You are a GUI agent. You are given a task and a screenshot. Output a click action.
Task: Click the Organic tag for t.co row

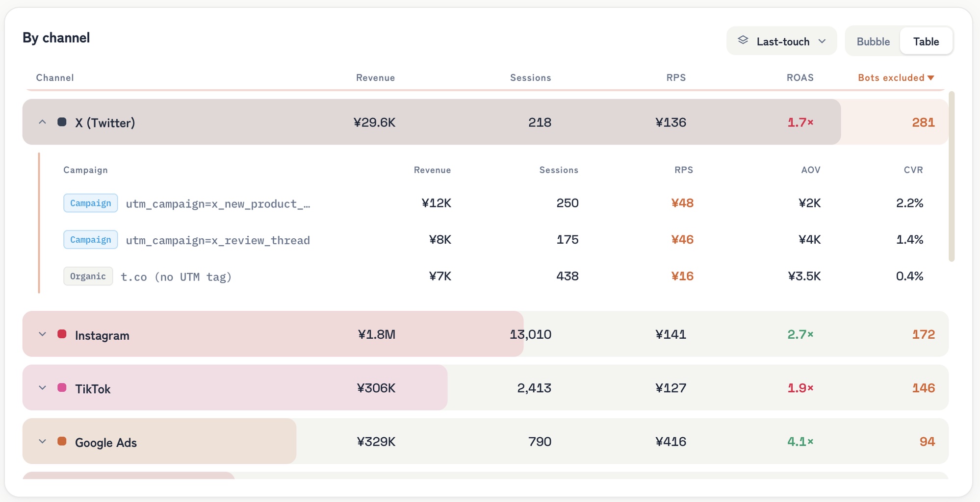pos(88,276)
